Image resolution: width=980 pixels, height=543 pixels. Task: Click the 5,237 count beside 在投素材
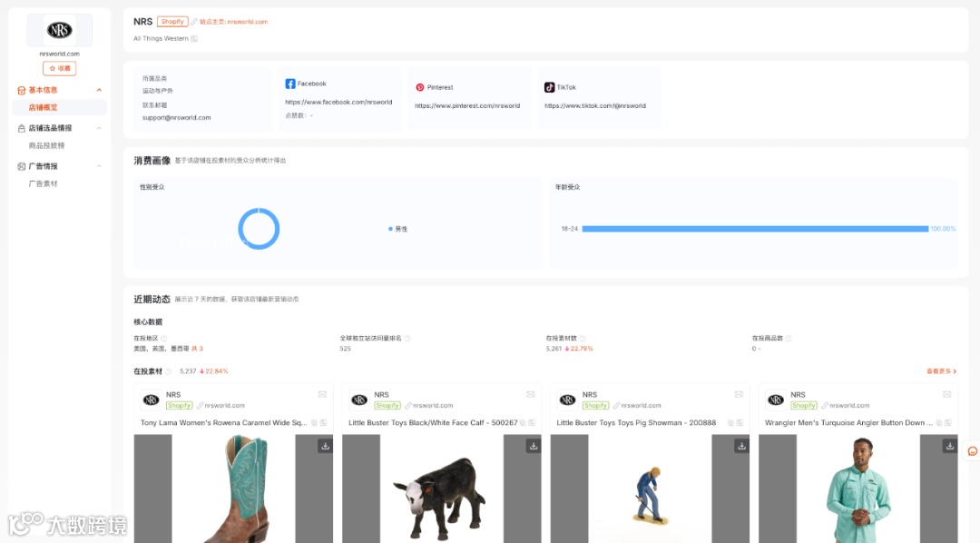[188, 371]
